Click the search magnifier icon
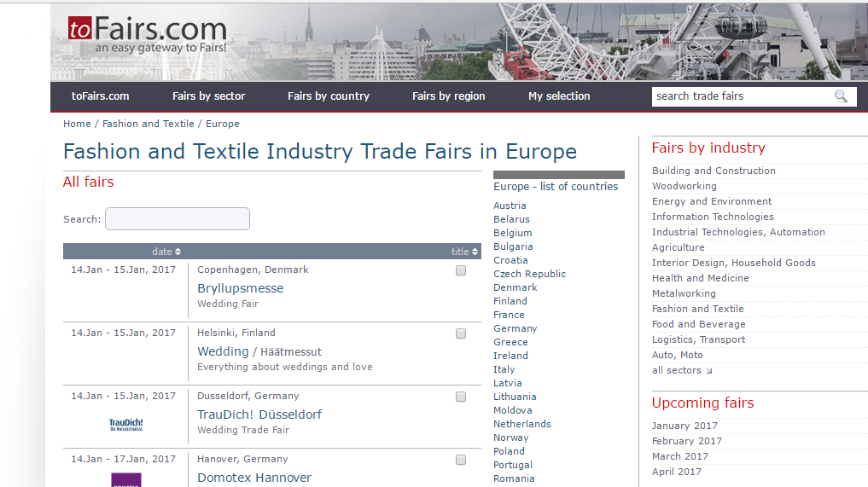Viewport: 868px width, 487px height. pyautogui.click(x=841, y=96)
